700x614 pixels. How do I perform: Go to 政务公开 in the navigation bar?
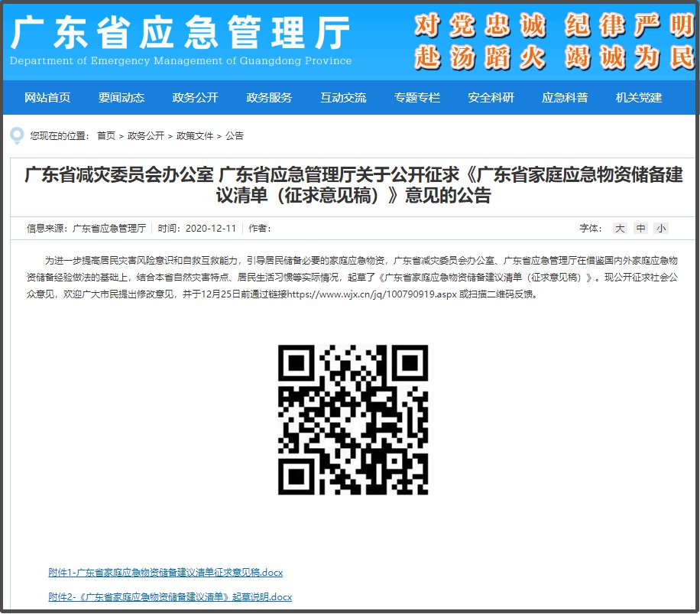tap(195, 97)
